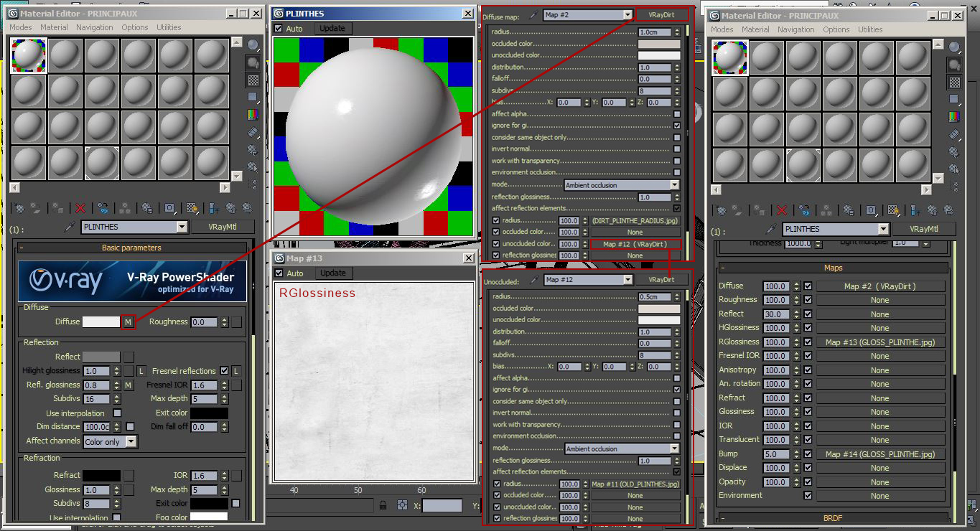980x531 pixels.
Task: Toggle Use interpolation checkbox under Reflection
Action: (x=117, y=413)
